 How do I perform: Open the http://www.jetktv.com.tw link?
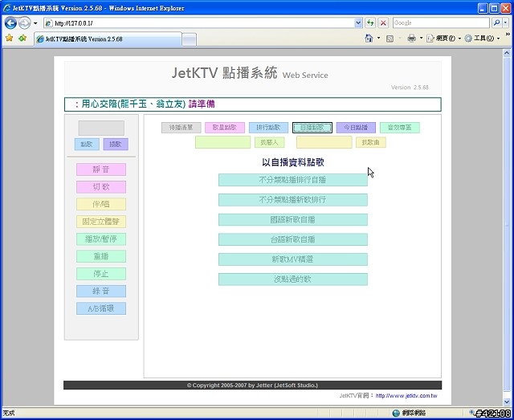[406, 396]
